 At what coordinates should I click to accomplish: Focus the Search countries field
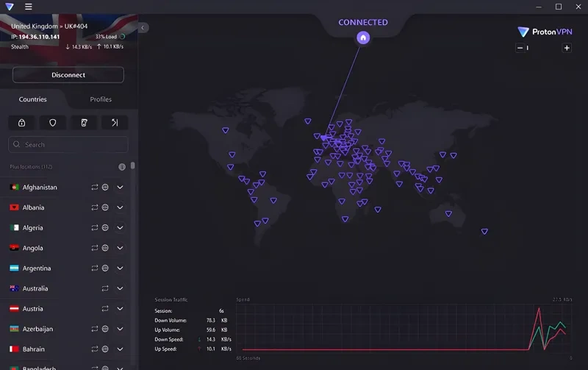(x=68, y=144)
